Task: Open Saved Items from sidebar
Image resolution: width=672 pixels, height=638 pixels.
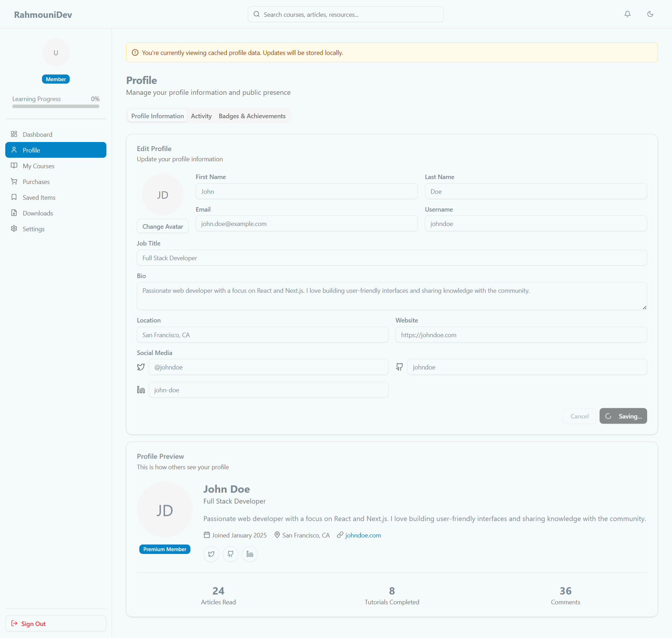Action: tap(39, 197)
